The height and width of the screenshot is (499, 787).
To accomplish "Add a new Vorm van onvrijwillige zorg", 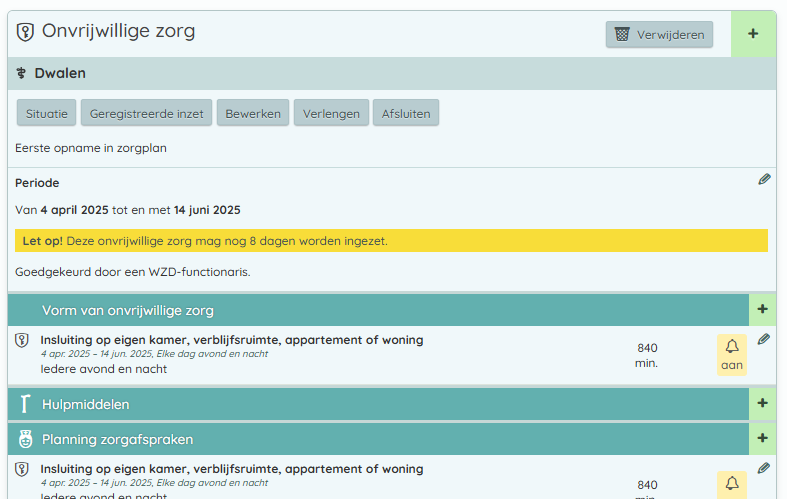I will (x=762, y=310).
